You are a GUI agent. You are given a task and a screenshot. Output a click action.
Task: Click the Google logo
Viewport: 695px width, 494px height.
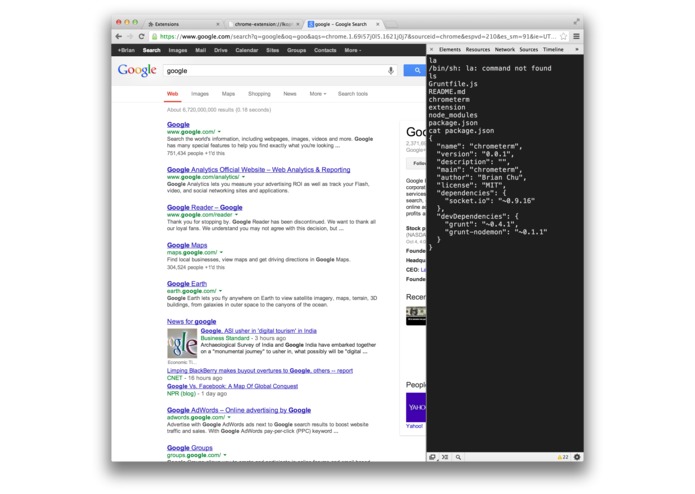point(137,70)
